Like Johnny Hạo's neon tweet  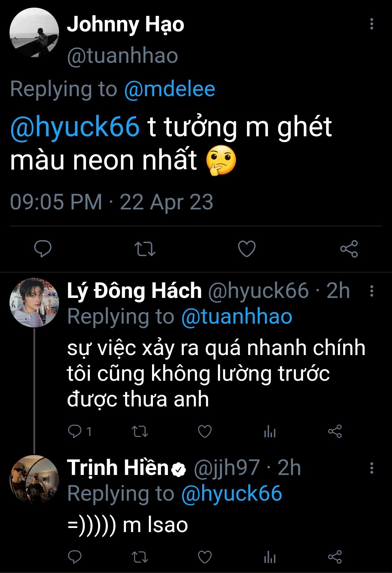pos(247,249)
